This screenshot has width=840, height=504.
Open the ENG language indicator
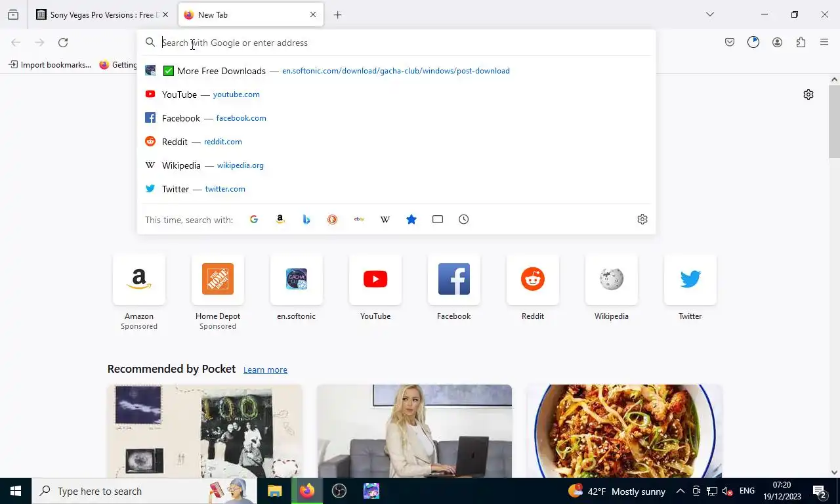pos(747,491)
